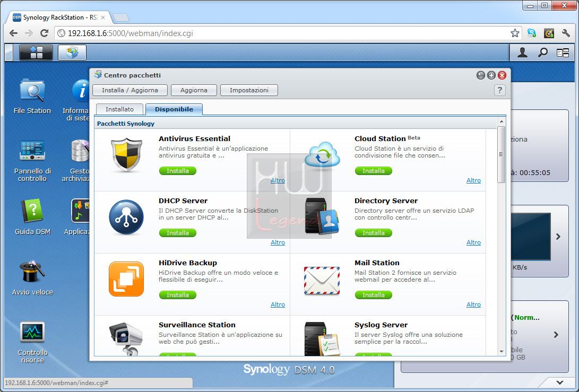Click the Aggiorna button
Image resolution: width=579 pixels, height=392 pixels.
coord(194,90)
